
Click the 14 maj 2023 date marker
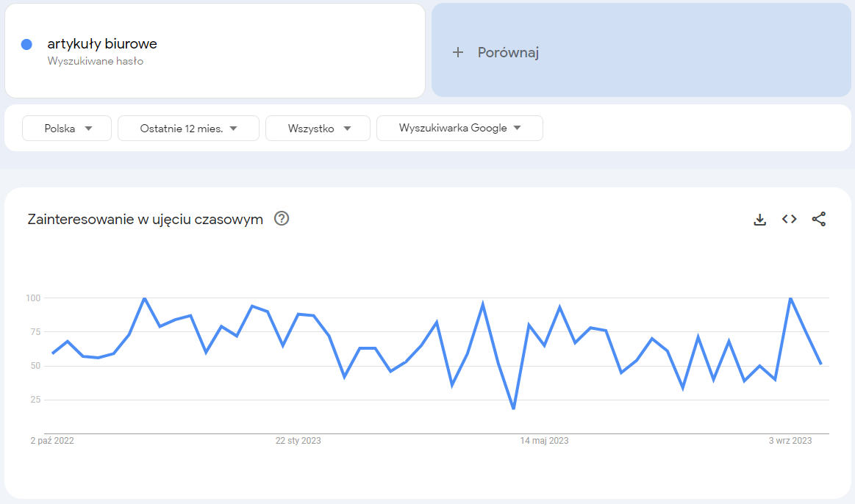click(543, 441)
